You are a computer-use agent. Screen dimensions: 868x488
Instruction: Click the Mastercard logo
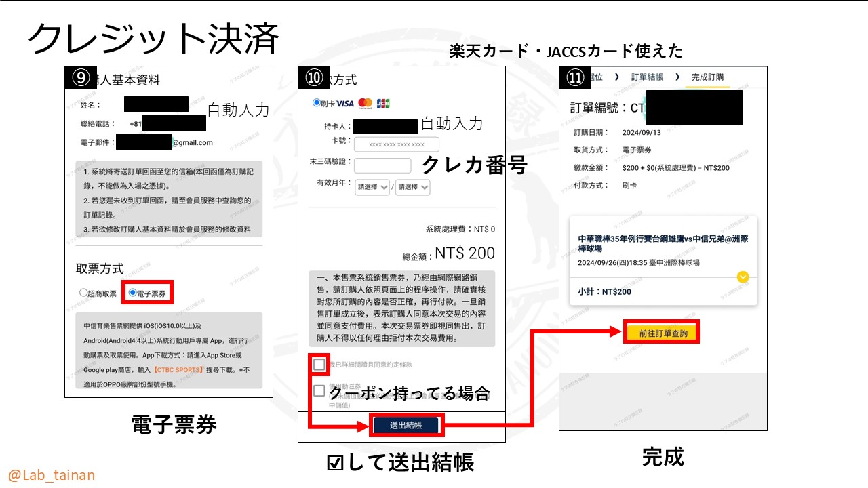click(x=366, y=104)
